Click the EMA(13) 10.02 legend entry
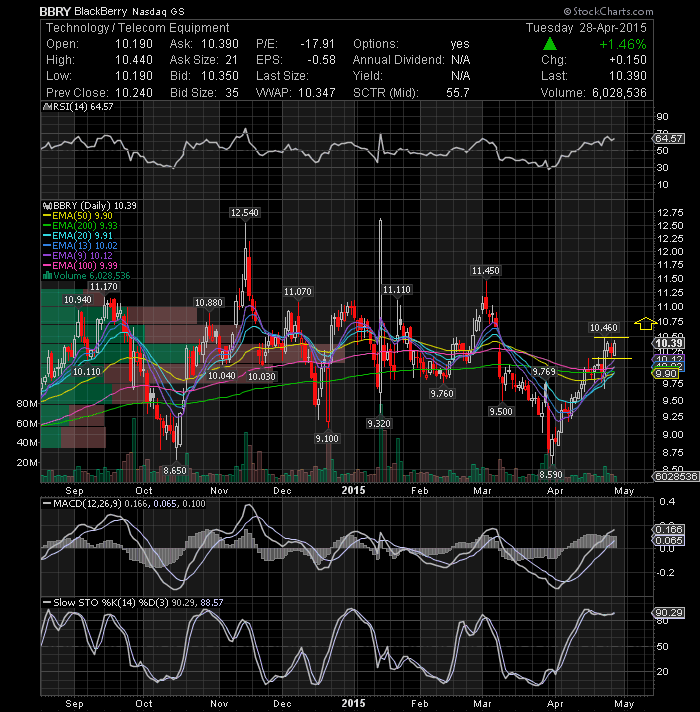The height and width of the screenshot is (712, 700). click(x=84, y=246)
